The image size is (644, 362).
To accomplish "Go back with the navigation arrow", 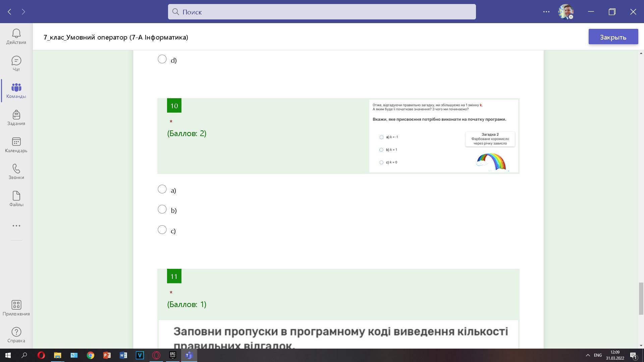I will (10, 12).
